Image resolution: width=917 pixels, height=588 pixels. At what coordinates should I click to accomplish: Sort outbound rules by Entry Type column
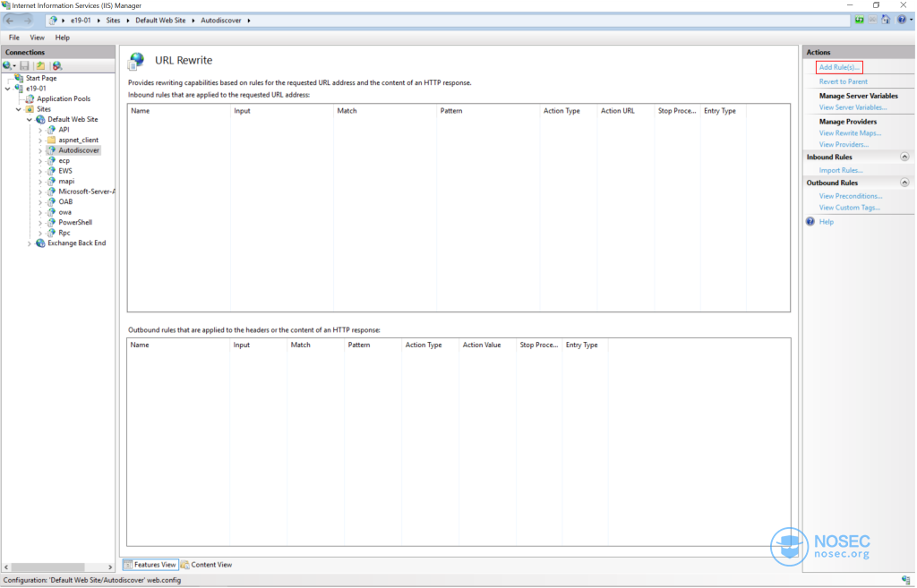pyautogui.click(x=585, y=345)
